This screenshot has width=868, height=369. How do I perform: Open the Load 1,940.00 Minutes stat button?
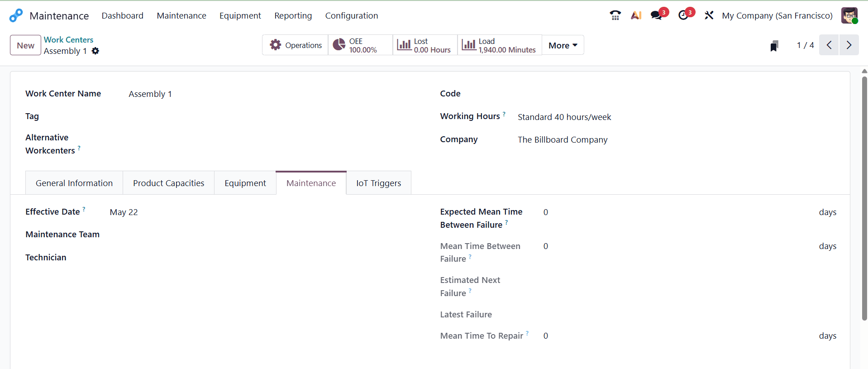tap(500, 45)
